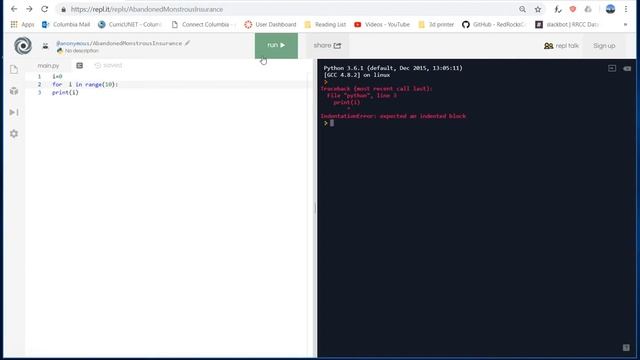Click help icon at console bottom corner
Screen dimensions: 640x360
tap(626, 347)
